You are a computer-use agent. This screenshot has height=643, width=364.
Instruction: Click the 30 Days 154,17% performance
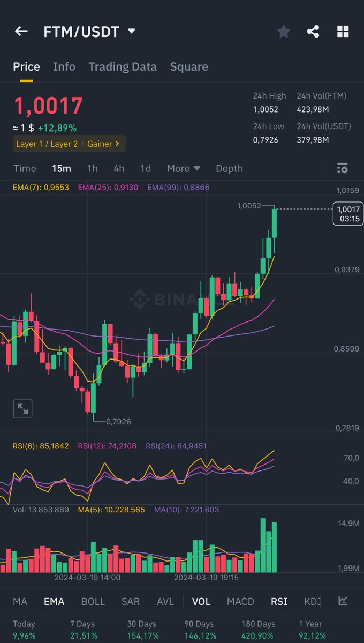pyautogui.click(x=143, y=629)
